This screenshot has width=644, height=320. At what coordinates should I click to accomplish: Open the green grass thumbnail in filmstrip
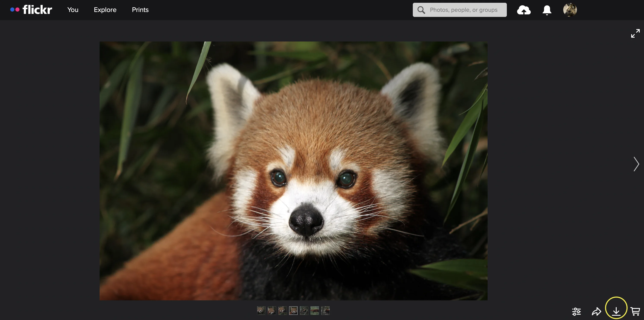tap(315, 311)
